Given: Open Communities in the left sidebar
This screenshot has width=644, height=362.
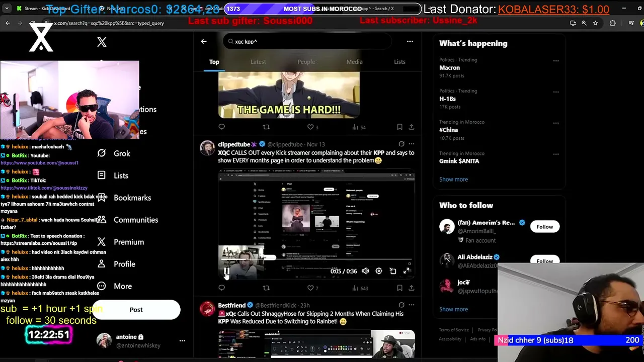Looking at the screenshot, I should point(127,220).
